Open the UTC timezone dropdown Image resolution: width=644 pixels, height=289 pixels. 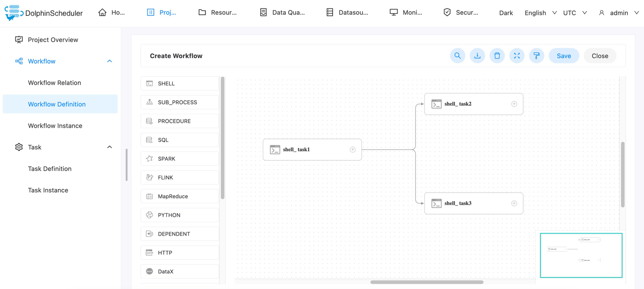(575, 13)
